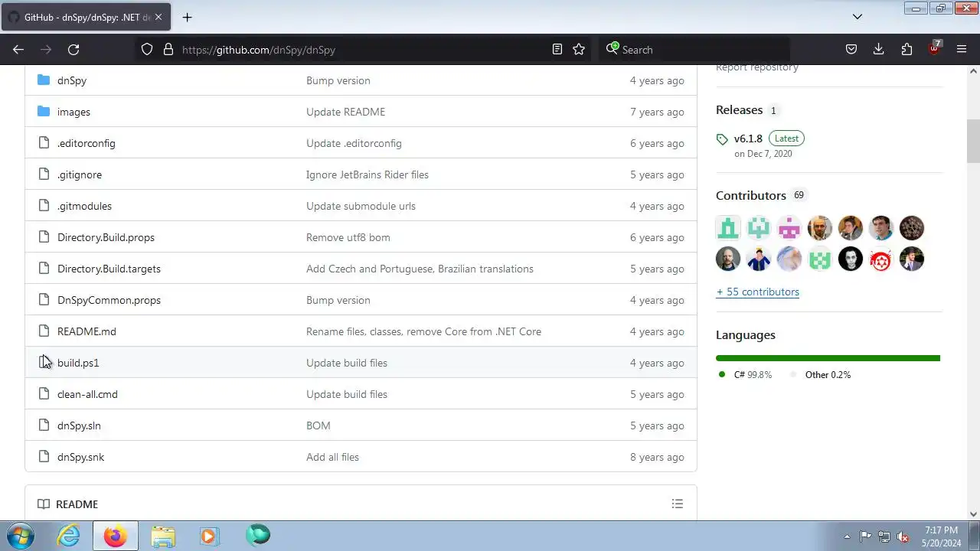The width and height of the screenshot is (980, 551).
Task: Open Directory.Build.props file
Action: click(106, 237)
